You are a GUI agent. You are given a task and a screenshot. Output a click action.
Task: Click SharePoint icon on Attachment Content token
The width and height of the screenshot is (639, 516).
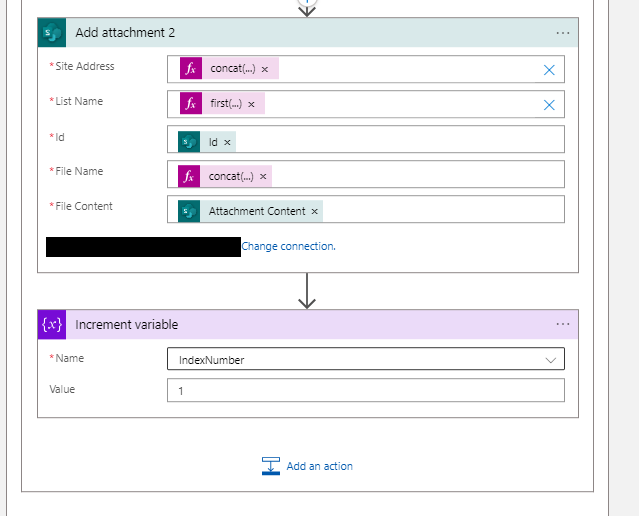tap(189, 211)
